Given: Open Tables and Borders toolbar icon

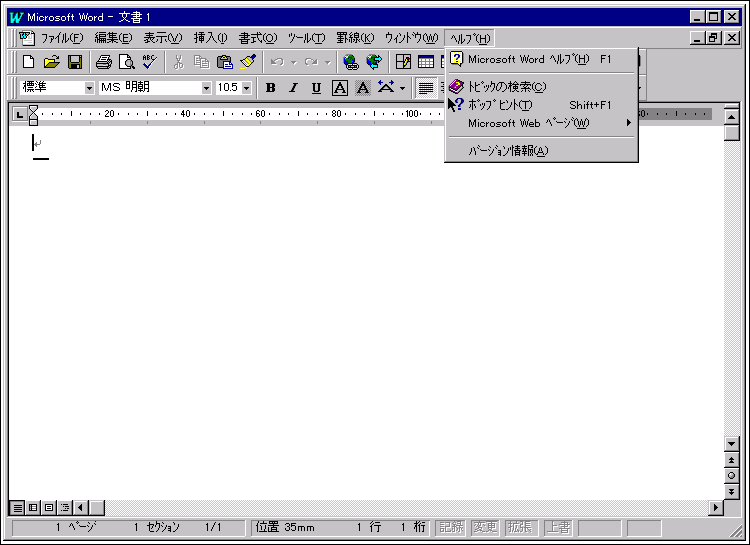Looking at the screenshot, I should point(403,62).
